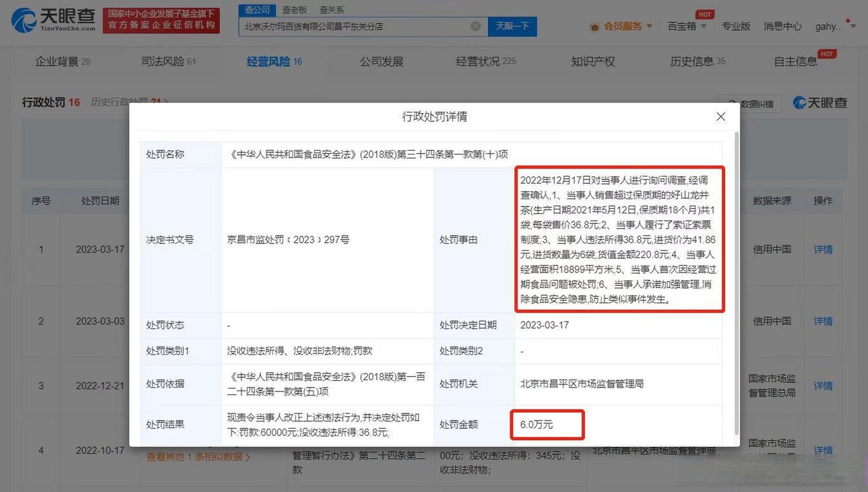The width and height of the screenshot is (868, 492).
Task: Click 详情 link for row 3
Action: (x=823, y=386)
